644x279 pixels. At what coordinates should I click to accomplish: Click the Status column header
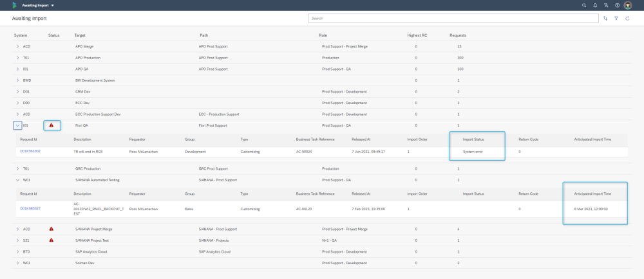[54, 35]
